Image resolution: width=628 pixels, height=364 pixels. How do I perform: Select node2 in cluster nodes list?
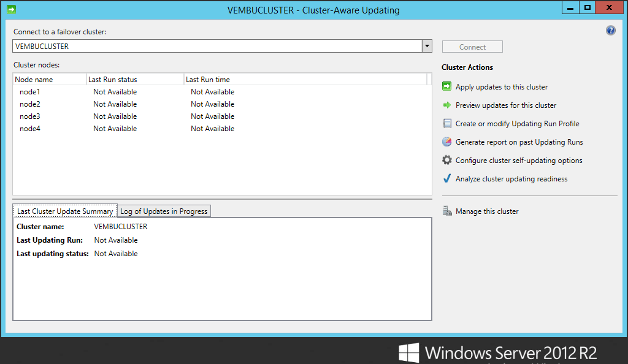[x=29, y=104]
